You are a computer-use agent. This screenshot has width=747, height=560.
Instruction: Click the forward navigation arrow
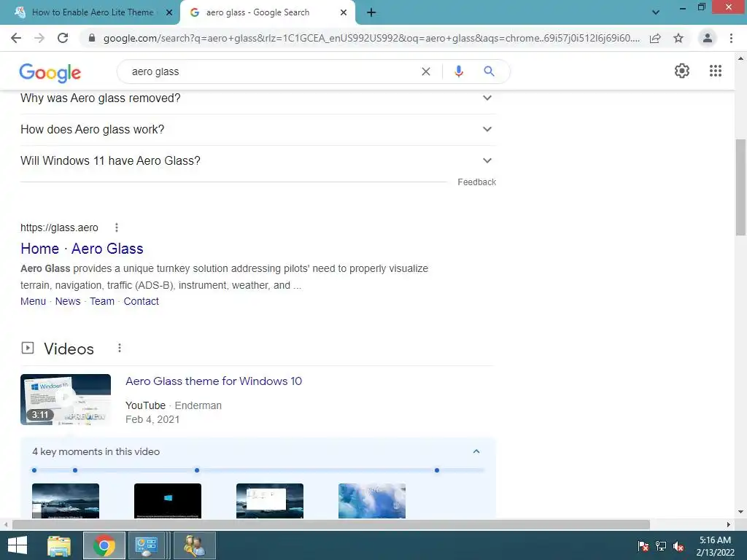click(39, 38)
